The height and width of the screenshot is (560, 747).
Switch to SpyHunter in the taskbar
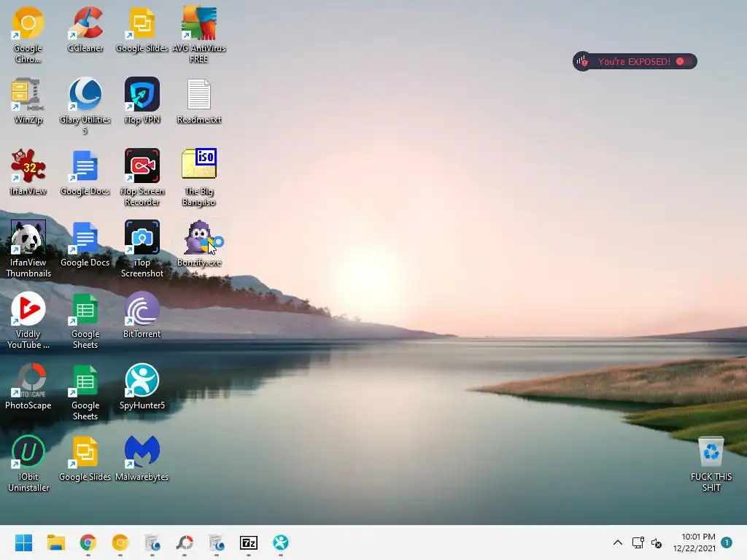point(281,542)
